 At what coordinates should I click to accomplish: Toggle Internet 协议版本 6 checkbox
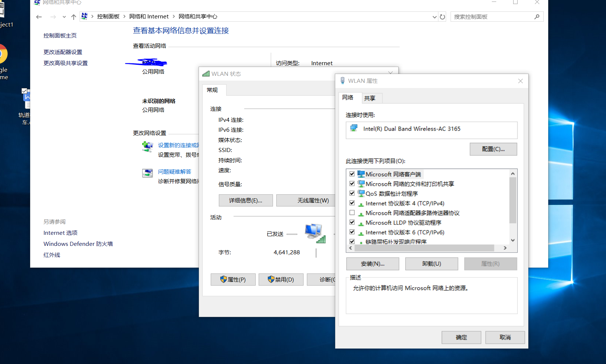(352, 232)
